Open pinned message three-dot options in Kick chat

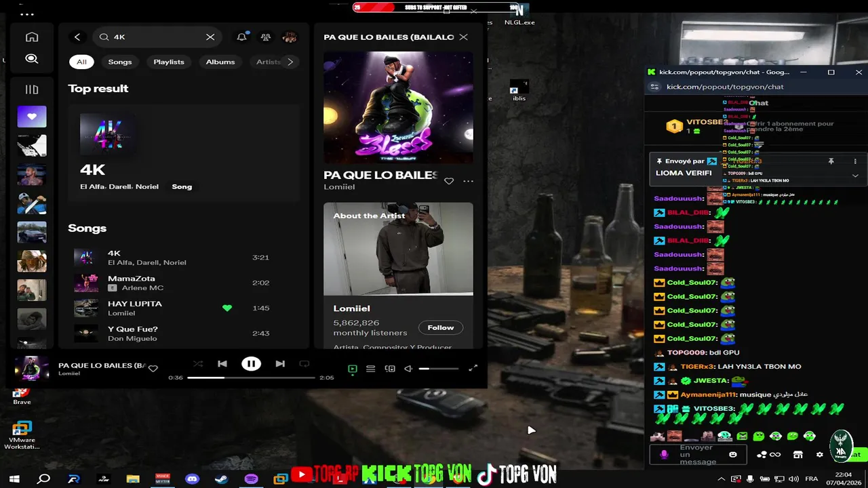click(855, 161)
